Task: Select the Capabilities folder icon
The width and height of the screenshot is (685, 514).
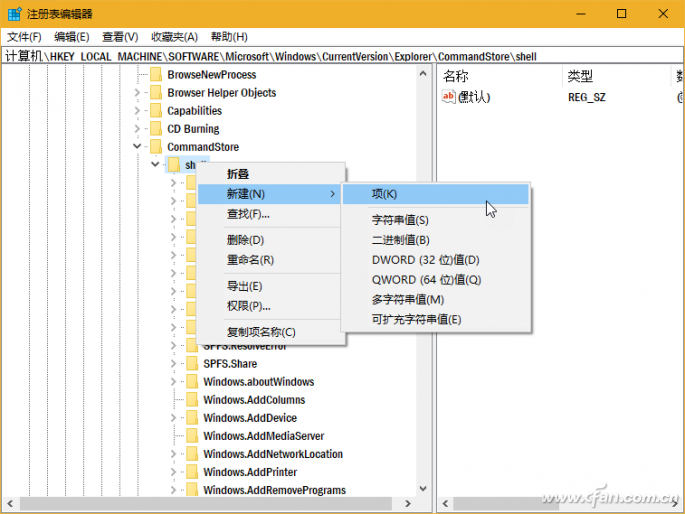Action: point(156,111)
